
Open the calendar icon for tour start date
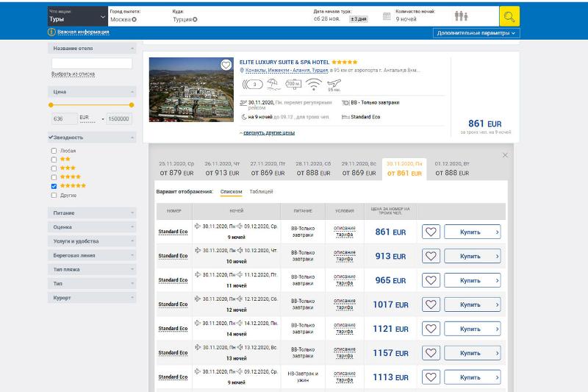[387, 16]
